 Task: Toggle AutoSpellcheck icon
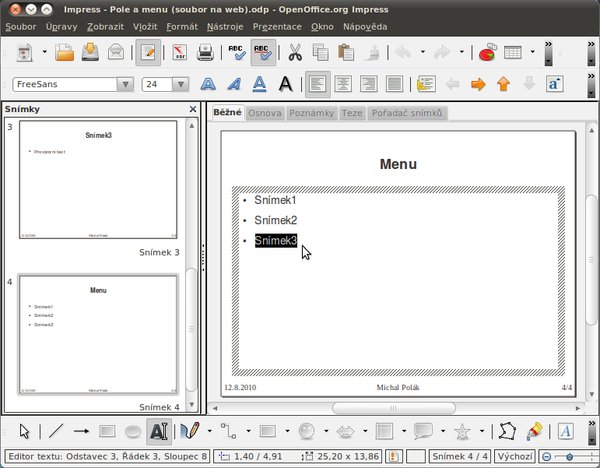pyautogui.click(x=263, y=52)
